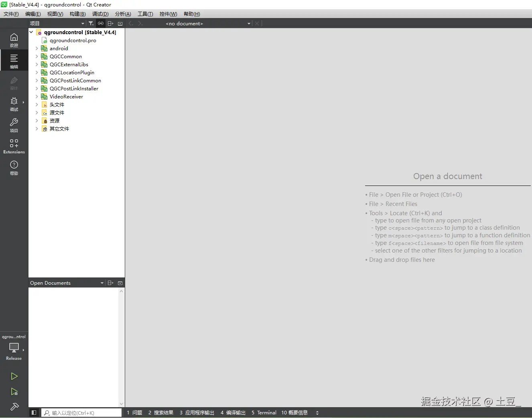Open the Open Documents view dropdown
The width and height of the screenshot is (532, 418).
coord(67,283)
